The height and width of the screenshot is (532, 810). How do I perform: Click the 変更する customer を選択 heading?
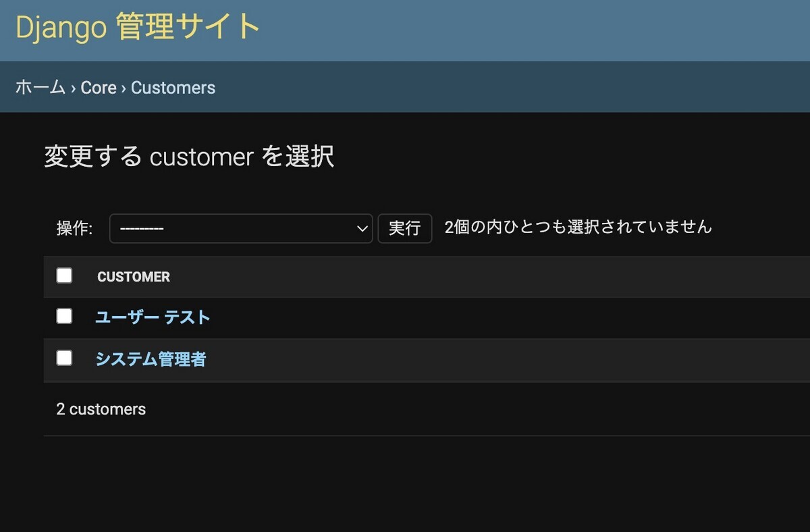pos(190,156)
